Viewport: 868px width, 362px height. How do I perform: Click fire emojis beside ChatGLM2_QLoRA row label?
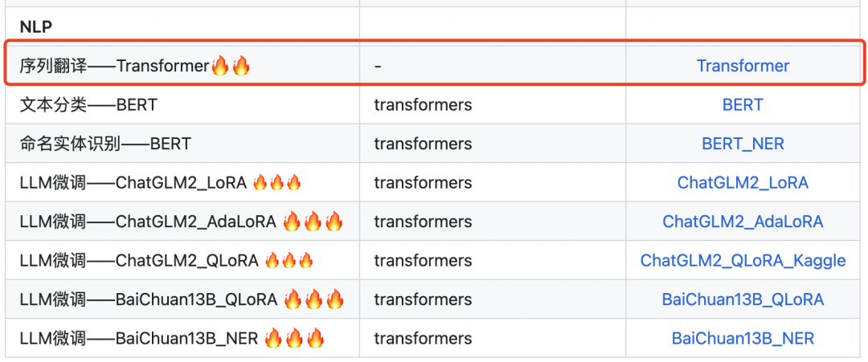[289, 261]
